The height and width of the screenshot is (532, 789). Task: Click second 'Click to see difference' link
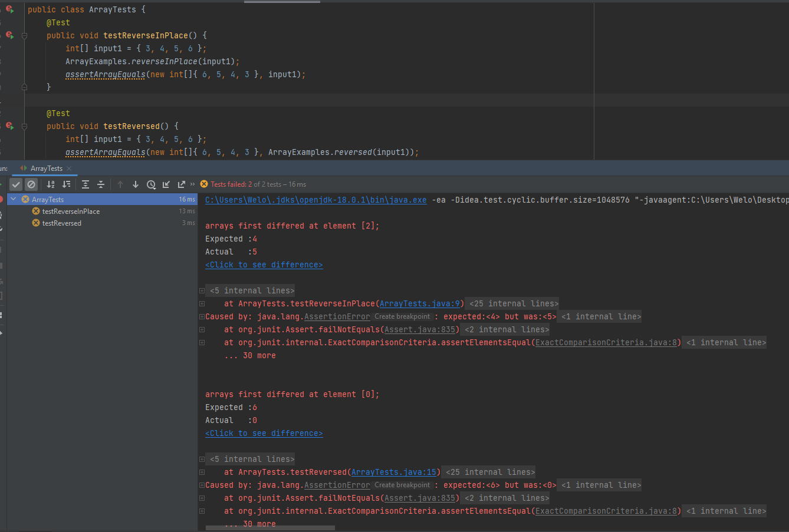pyautogui.click(x=264, y=433)
